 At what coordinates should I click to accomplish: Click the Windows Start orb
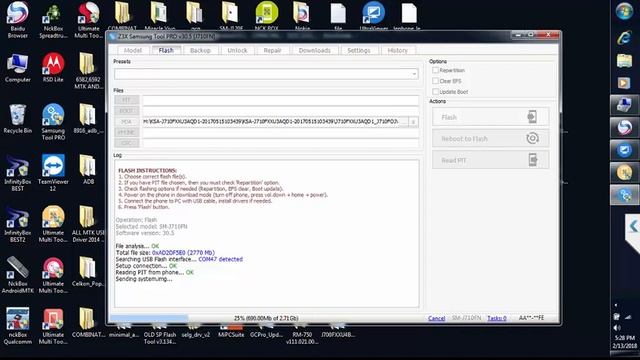[624, 11]
